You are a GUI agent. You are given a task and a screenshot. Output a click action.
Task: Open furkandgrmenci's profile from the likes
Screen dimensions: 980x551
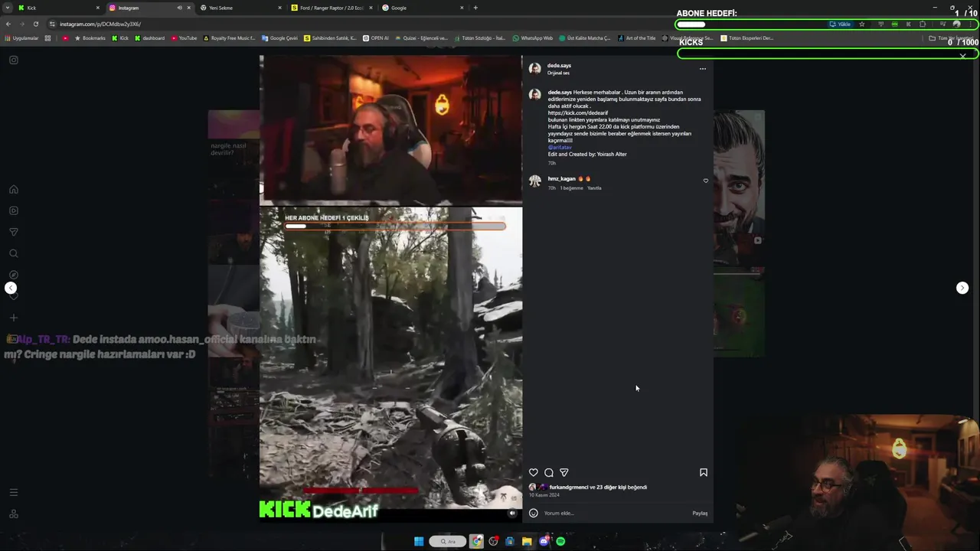pyautogui.click(x=568, y=487)
